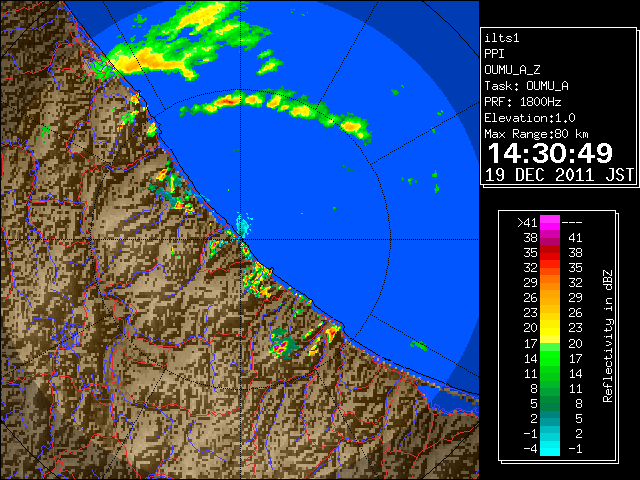Click the 'PRF: 1800Hz' text
This screenshot has height=480, width=640.
[523, 102]
